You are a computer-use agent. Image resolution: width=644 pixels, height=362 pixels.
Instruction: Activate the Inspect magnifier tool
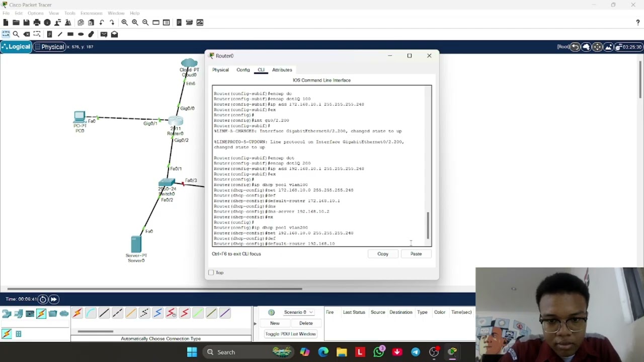(16, 34)
